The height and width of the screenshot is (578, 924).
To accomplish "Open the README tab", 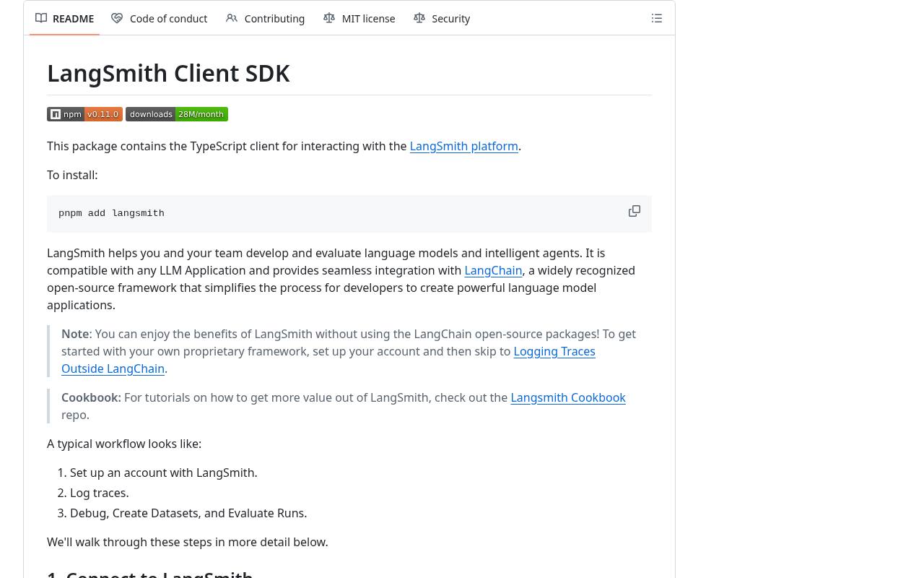I will click(x=64, y=18).
